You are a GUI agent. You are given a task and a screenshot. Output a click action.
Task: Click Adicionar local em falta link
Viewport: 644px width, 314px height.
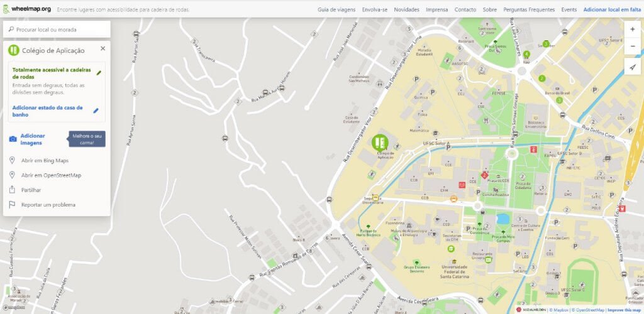coord(611,9)
